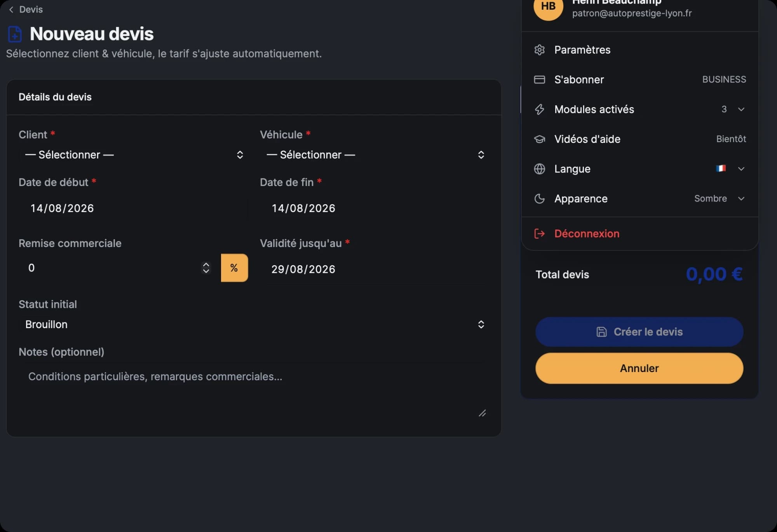Viewport: 777px width, 532px height.
Task: Click the Créer le devis button
Action: (639, 332)
